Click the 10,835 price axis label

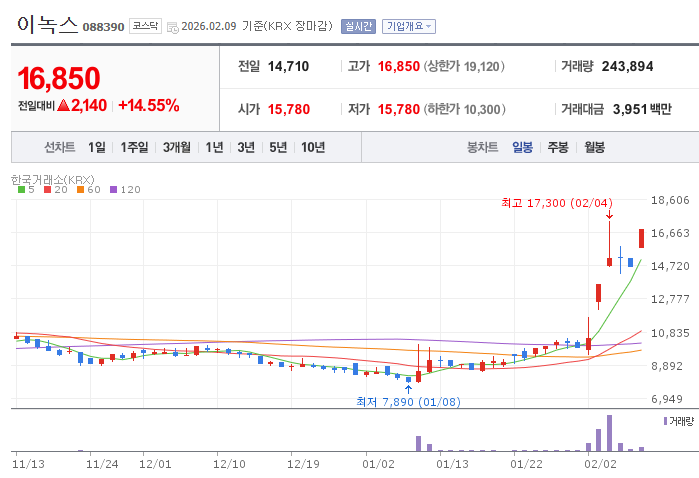click(670, 333)
